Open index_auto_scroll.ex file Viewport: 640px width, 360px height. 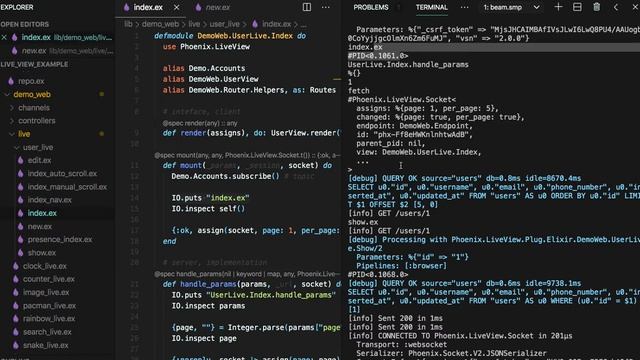[x=62, y=173]
